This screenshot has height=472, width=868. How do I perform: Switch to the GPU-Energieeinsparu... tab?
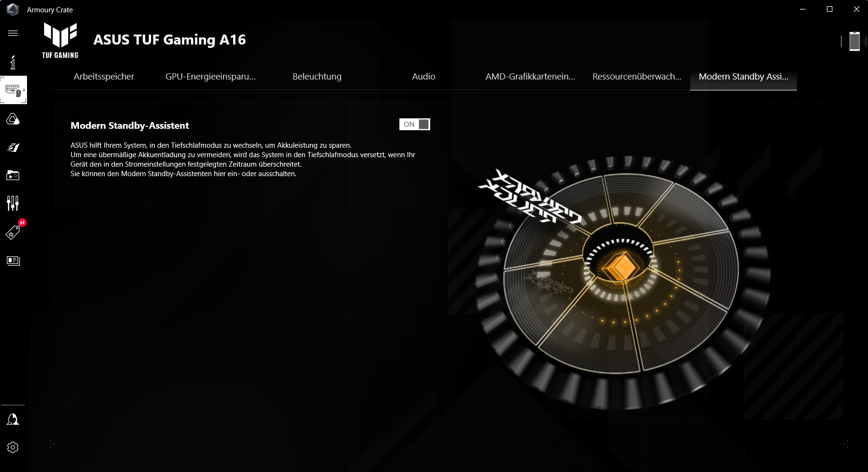[210, 77]
